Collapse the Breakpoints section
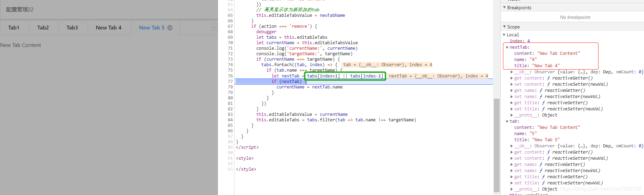 click(504, 8)
